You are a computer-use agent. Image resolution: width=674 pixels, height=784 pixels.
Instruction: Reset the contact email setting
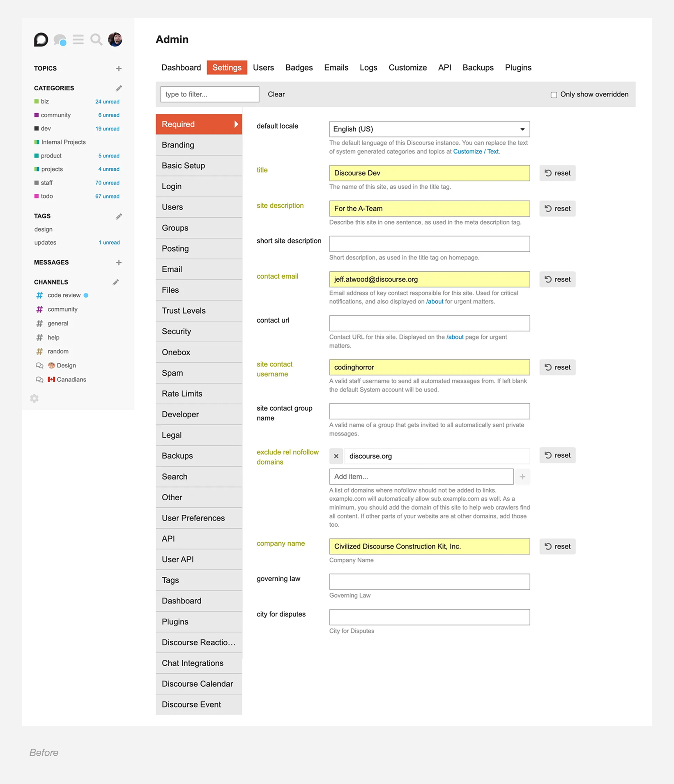tap(557, 280)
